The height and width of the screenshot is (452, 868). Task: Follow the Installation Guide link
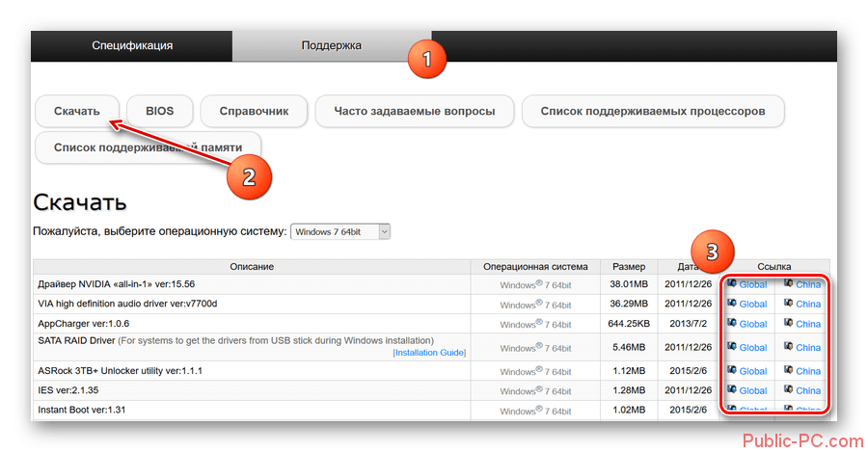[430, 354]
